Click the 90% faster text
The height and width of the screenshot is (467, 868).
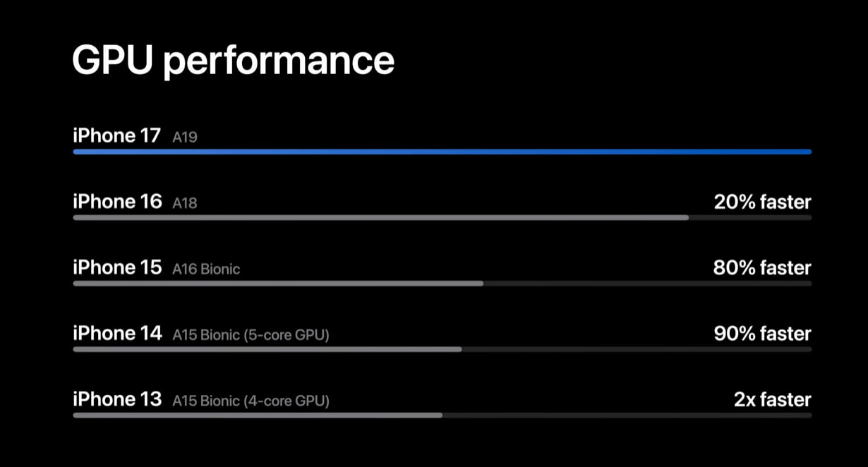coord(763,334)
